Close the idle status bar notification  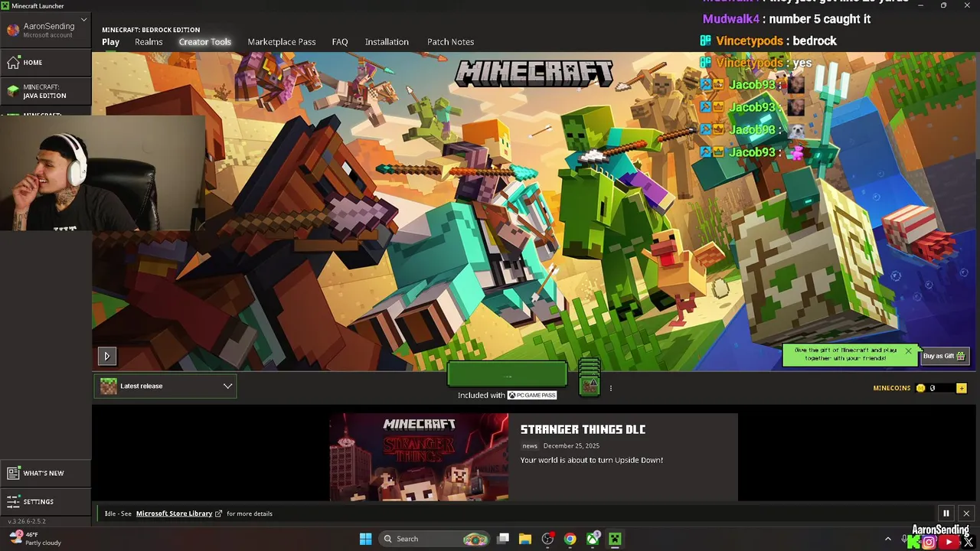[966, 514]
